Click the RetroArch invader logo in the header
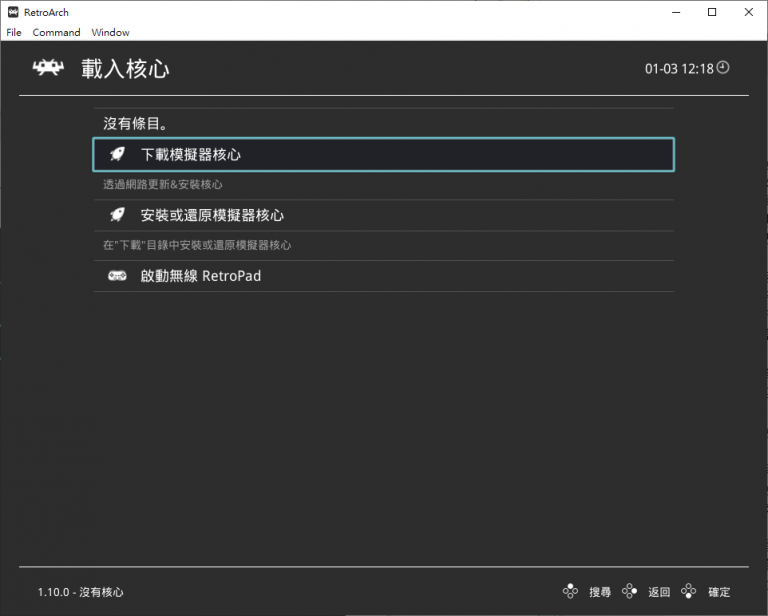 coord(48,68)
